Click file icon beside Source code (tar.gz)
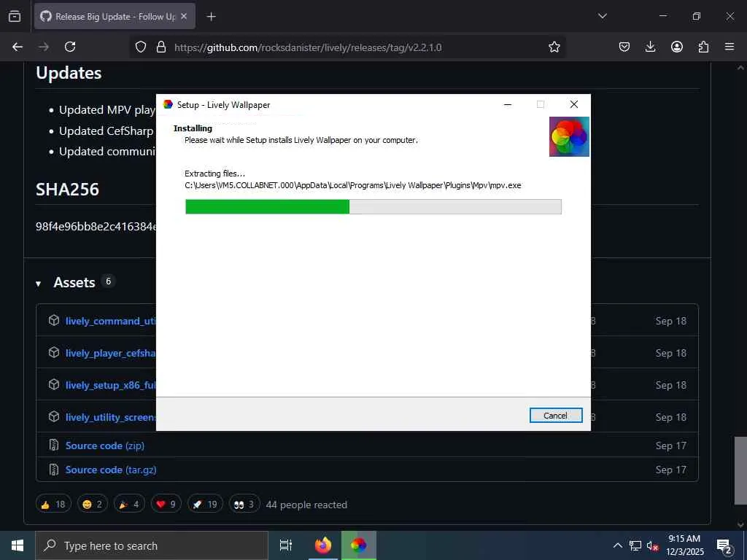The image size is (747, 560). (54, 470)
